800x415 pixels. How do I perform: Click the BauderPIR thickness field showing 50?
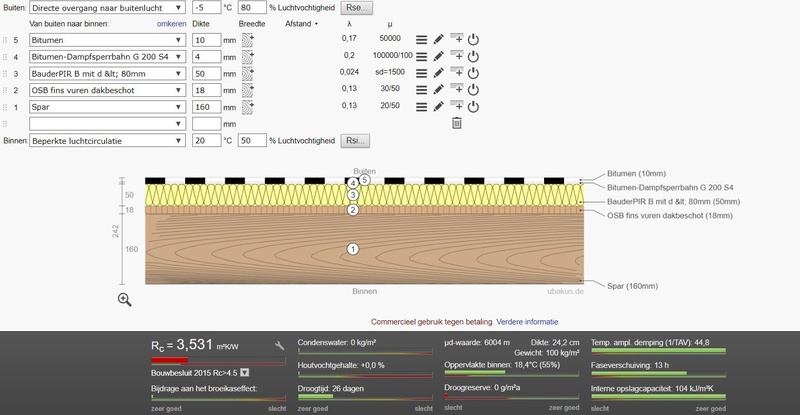pos(207,74)
